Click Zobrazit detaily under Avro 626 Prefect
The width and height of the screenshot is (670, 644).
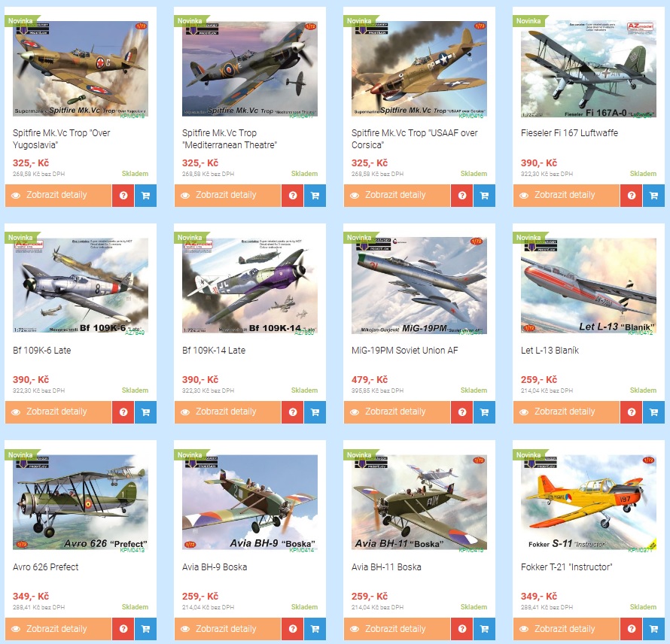58,629
